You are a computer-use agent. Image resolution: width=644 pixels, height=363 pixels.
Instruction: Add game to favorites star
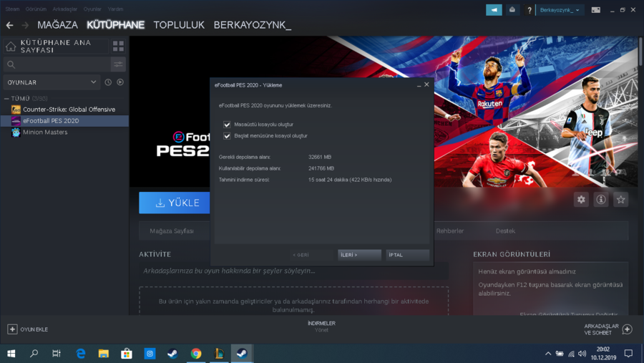(x=620, y=200)
